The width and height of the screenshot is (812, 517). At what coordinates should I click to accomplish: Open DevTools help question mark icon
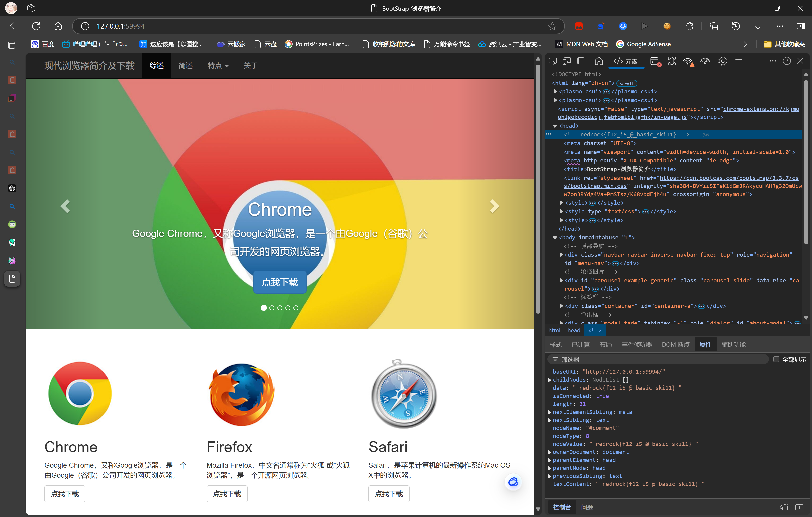[787, 61]
